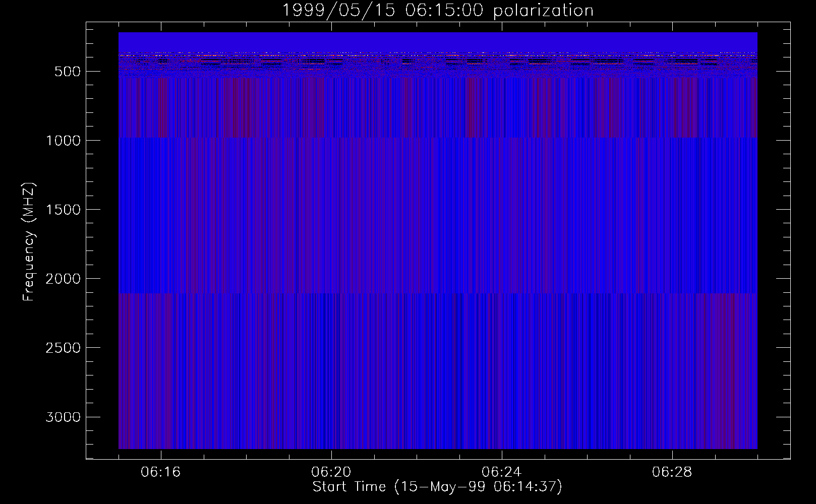The width and height of the screenshot is (816, 504).
Task: Click the 3000 frequency tick label
Action: [63, 417]
